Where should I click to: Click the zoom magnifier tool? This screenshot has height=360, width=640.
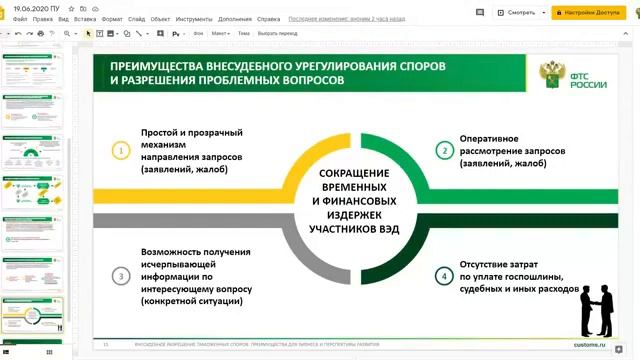(67, 33)
